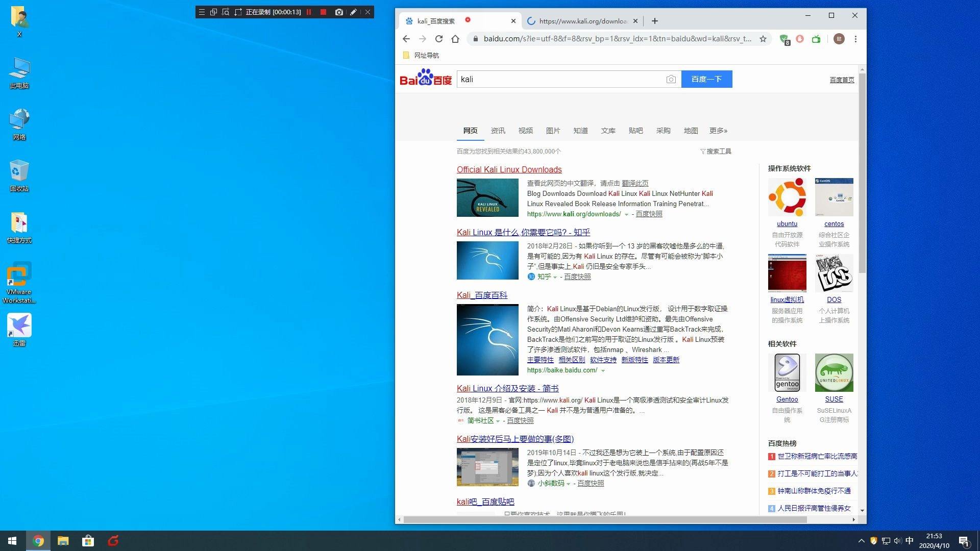
Task: Open the pencil annotation tool in recorder
Action: tap(353, 12)
